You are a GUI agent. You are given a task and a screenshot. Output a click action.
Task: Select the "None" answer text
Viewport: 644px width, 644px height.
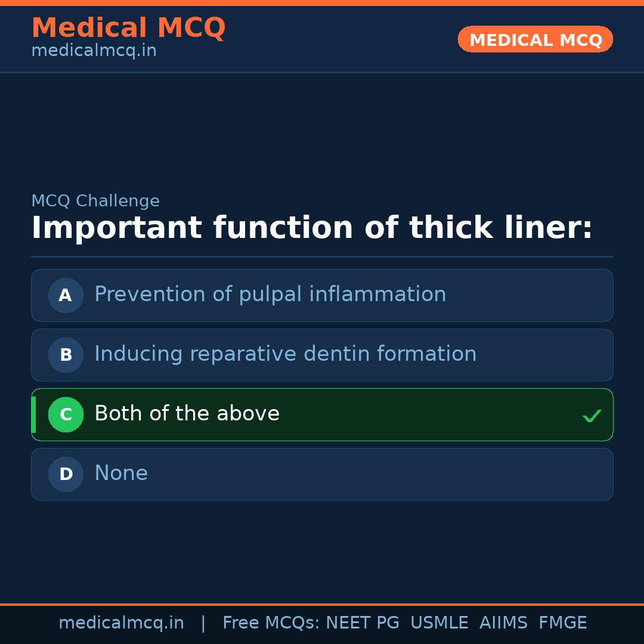point(121,473)
